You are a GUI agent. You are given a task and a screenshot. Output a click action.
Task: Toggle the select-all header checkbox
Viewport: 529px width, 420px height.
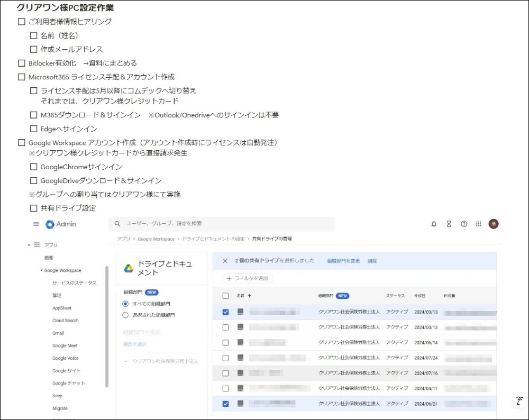click(x=226, y=296)
